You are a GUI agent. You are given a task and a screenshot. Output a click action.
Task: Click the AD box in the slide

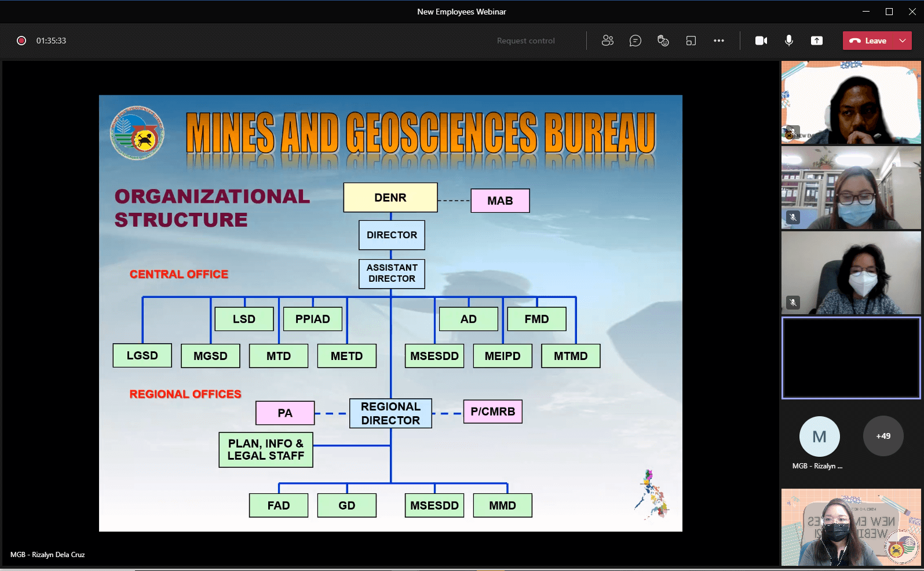click(468, 319)
